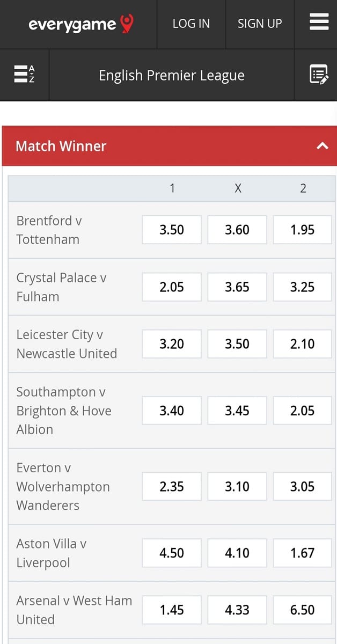Collapse the Match Winner section
The height and width of the screenshot is (644, 337).
click(x=322, y=145)
